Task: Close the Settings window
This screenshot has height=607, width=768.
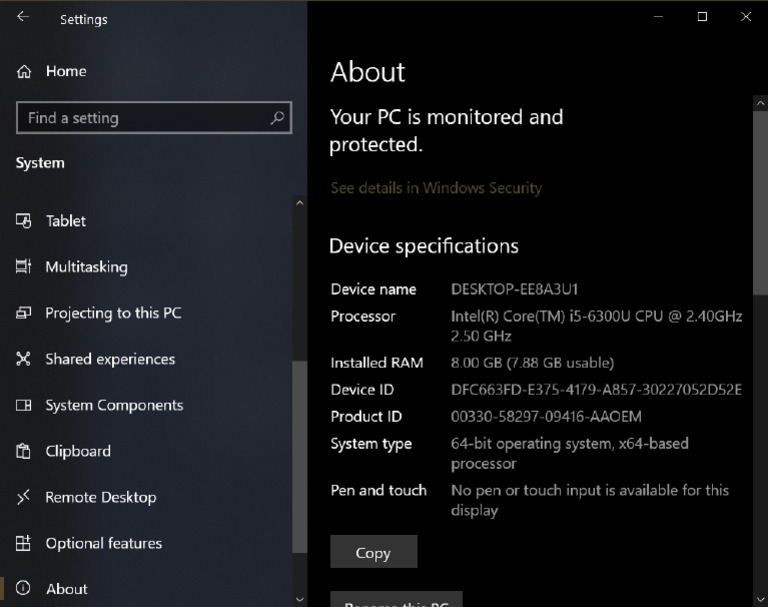Action: (x=746, y=17)
